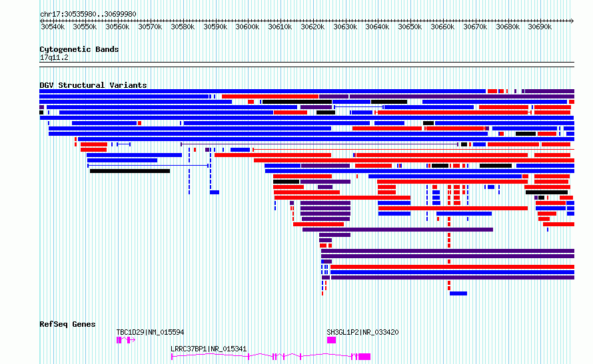
Task: Select the RefSeq Genes track title
Action: click(x=67, y=324)
